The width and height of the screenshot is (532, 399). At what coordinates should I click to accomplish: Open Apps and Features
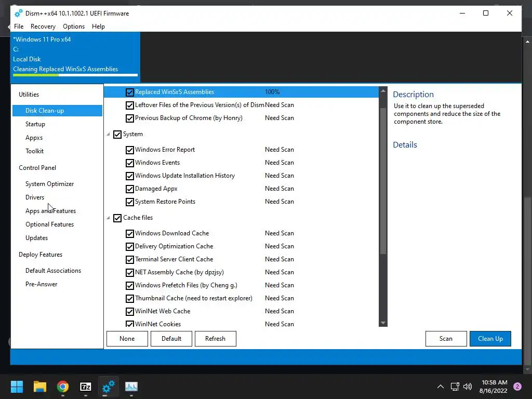tap(50, 211)
